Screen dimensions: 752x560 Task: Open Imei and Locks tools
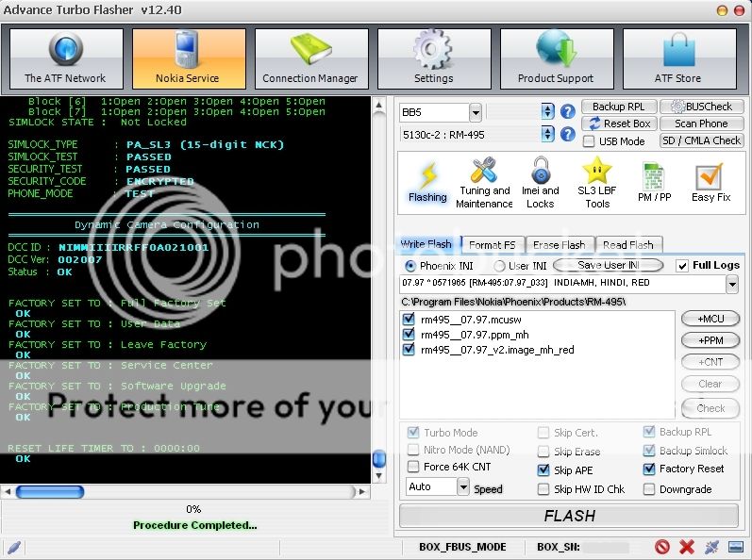click(541, 184)
